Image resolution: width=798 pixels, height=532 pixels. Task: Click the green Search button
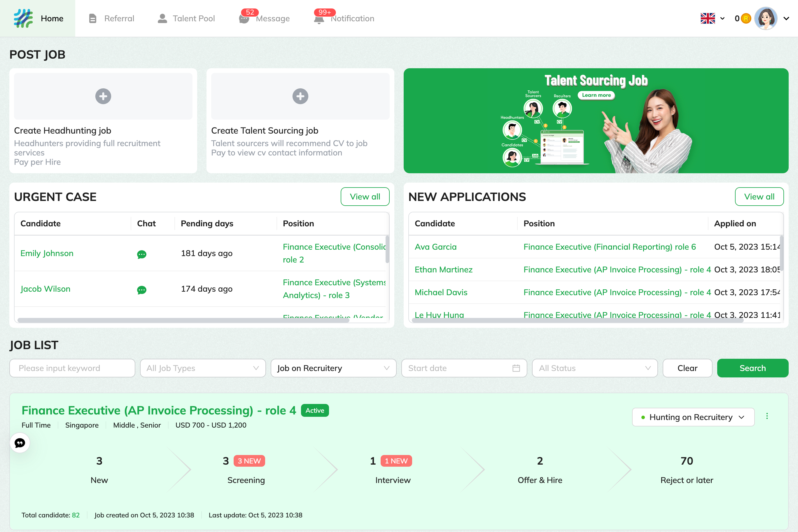(752, 368)
